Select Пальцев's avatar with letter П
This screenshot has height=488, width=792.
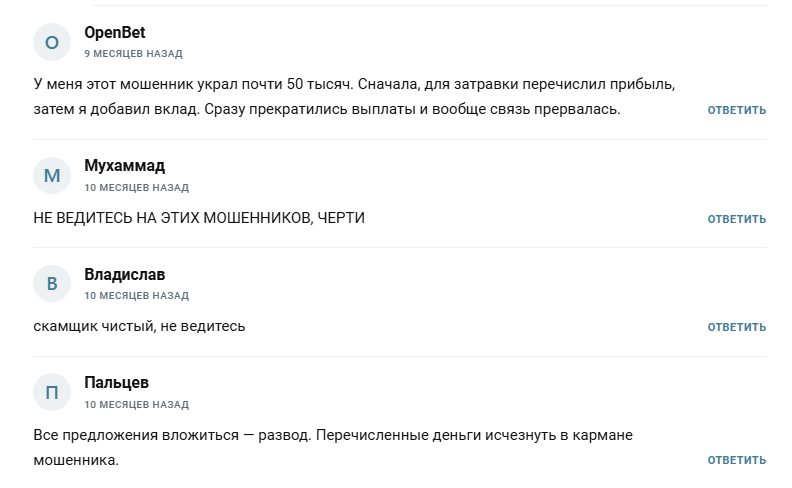(53, 392)
